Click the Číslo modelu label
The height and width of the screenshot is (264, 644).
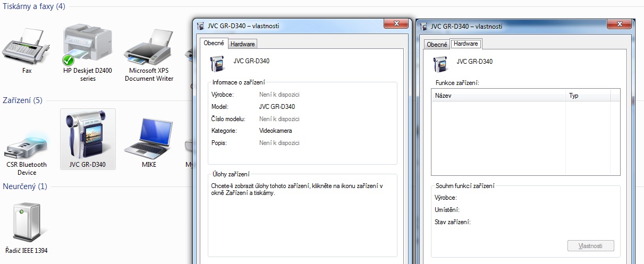click(228, 119)
